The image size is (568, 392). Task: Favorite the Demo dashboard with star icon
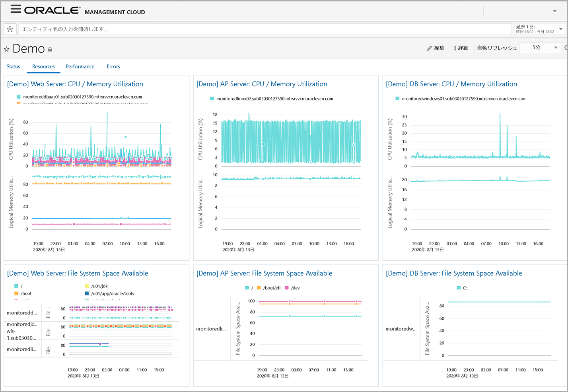coord(6,49)
